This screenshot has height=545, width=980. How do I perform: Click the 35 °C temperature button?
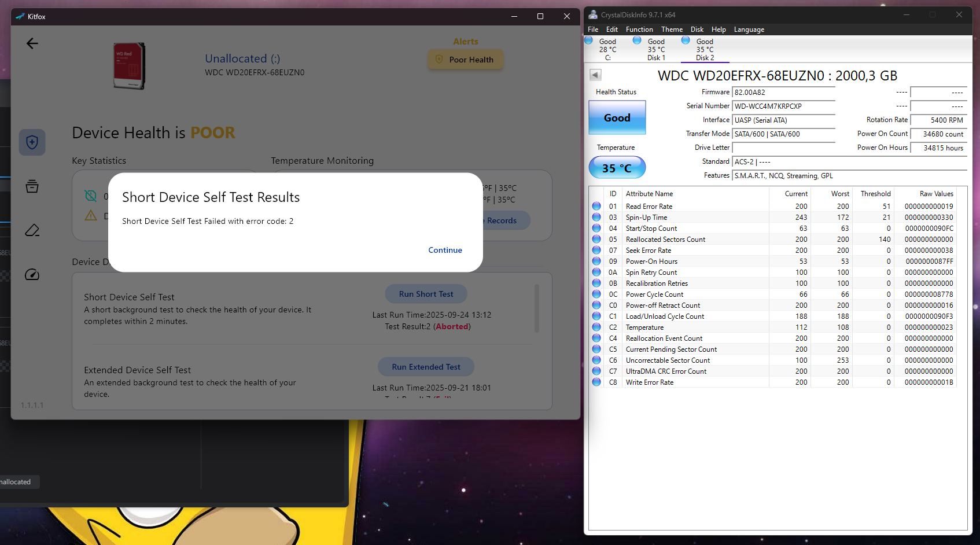coord(617,168)
